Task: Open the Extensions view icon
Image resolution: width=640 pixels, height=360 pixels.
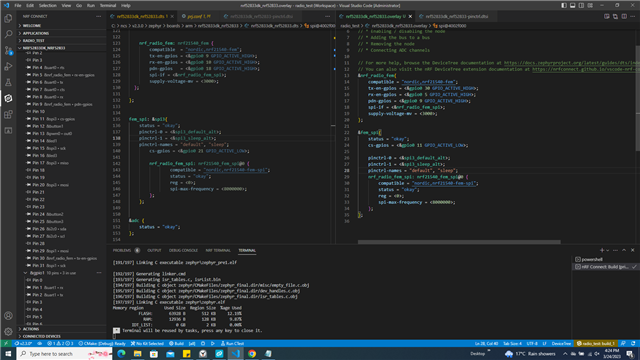Action: (8, 114)
